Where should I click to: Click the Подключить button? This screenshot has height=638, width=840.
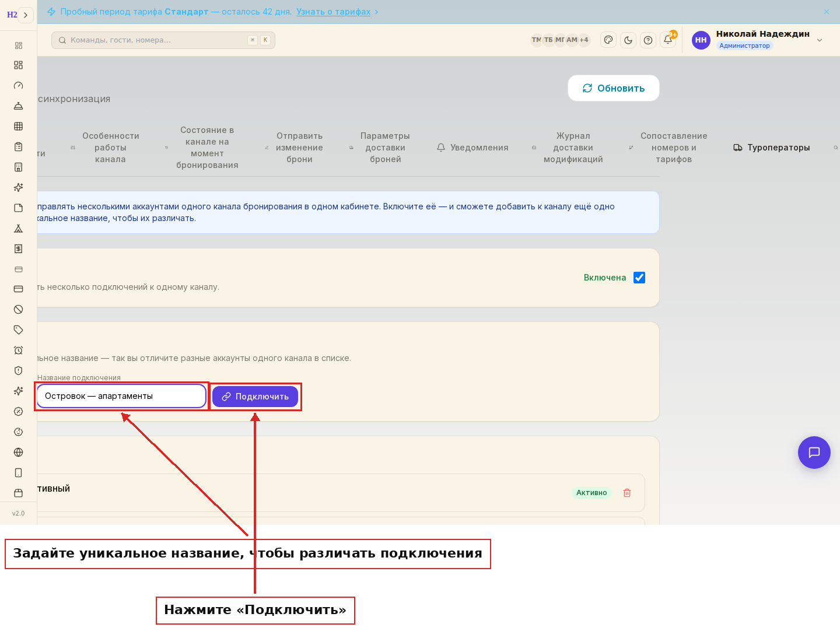click(255, 397)
